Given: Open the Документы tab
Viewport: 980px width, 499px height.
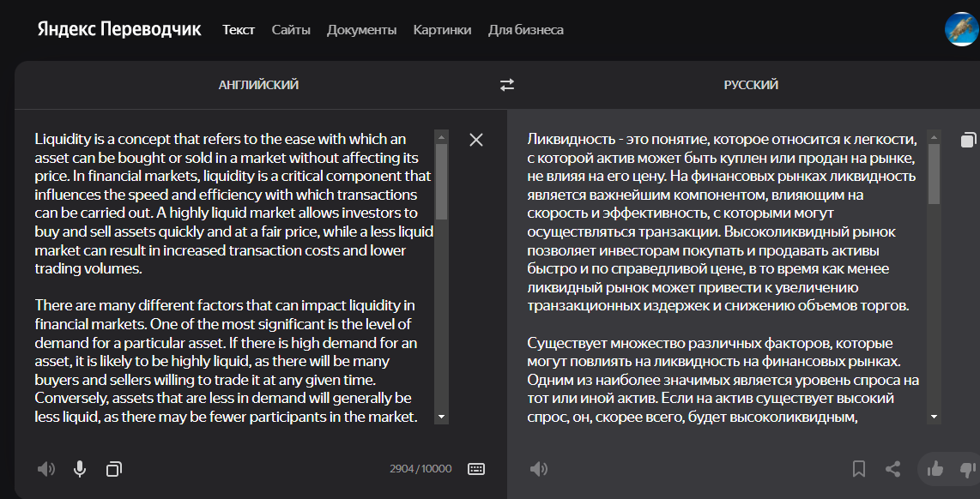Looking at the screenshot, I should click(x=362, y=29).
